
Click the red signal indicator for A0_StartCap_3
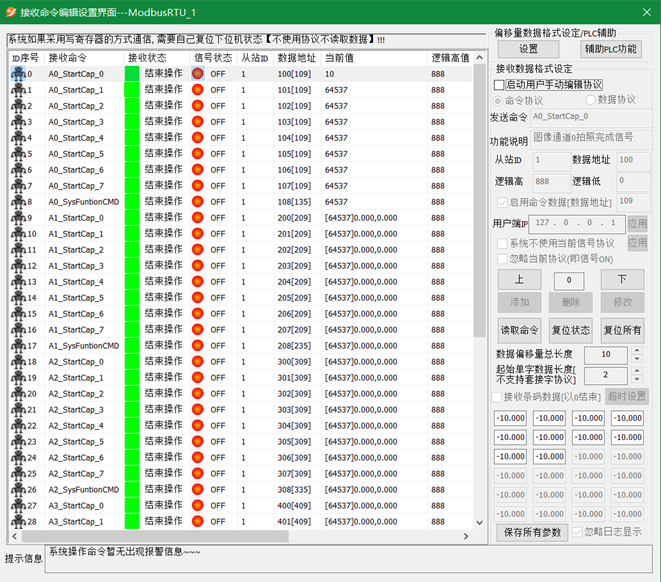[x=198, y=122]
